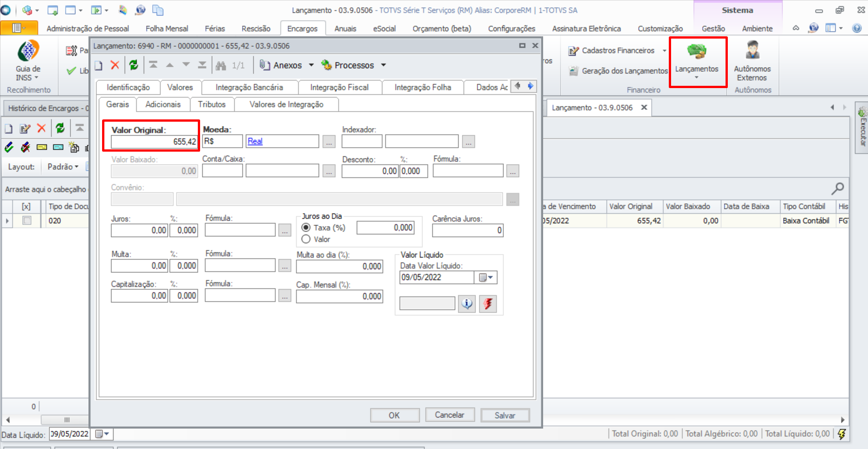Screen dimensions: 868x449
Task: Refresh the Lançamento dialog record
Action: pyautogui.click(x=133, y=65)
